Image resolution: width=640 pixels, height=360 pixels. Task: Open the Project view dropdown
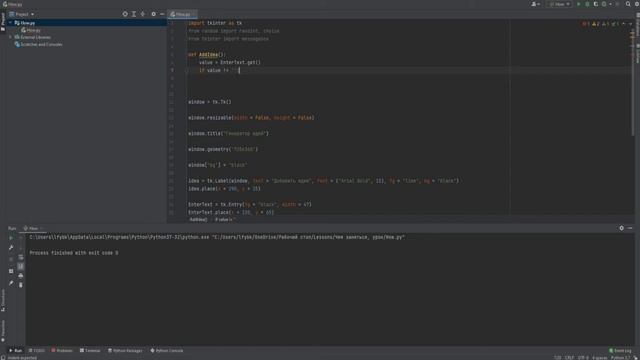point(22,14)
